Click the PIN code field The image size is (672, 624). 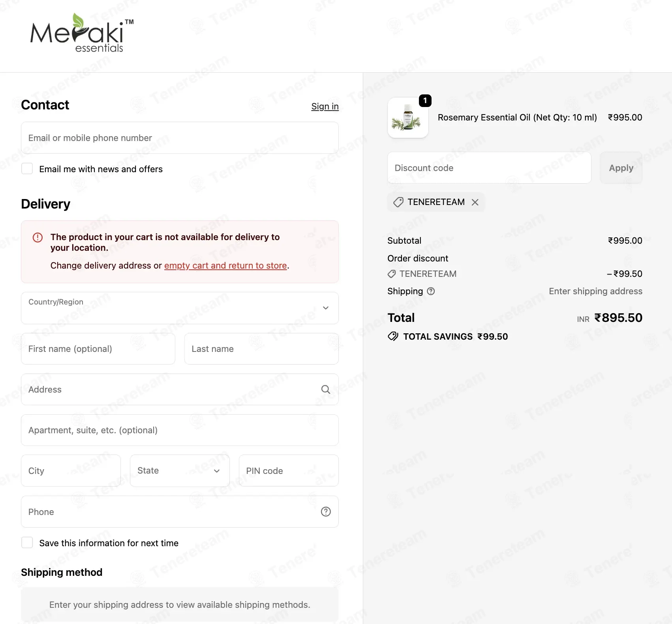click(x=289, y=471)
